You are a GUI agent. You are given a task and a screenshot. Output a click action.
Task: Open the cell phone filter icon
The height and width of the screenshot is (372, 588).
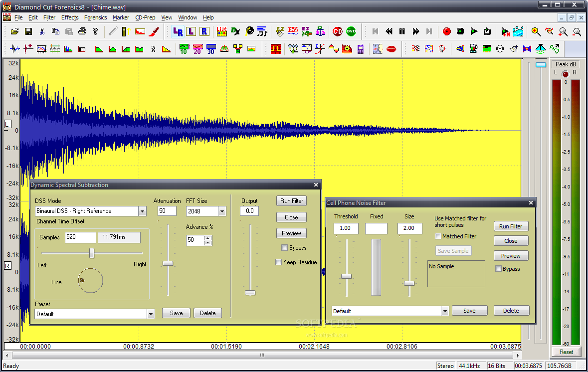pos(361,49)
